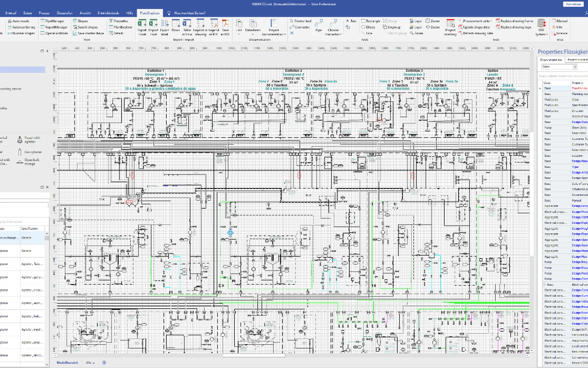Click the Save as PDF icon
This screenshot has width=588, height=368.
pos(225,28)
